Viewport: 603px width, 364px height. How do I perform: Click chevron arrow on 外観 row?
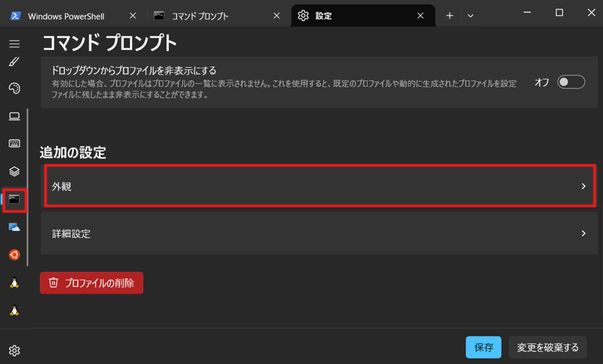(583, 186)
